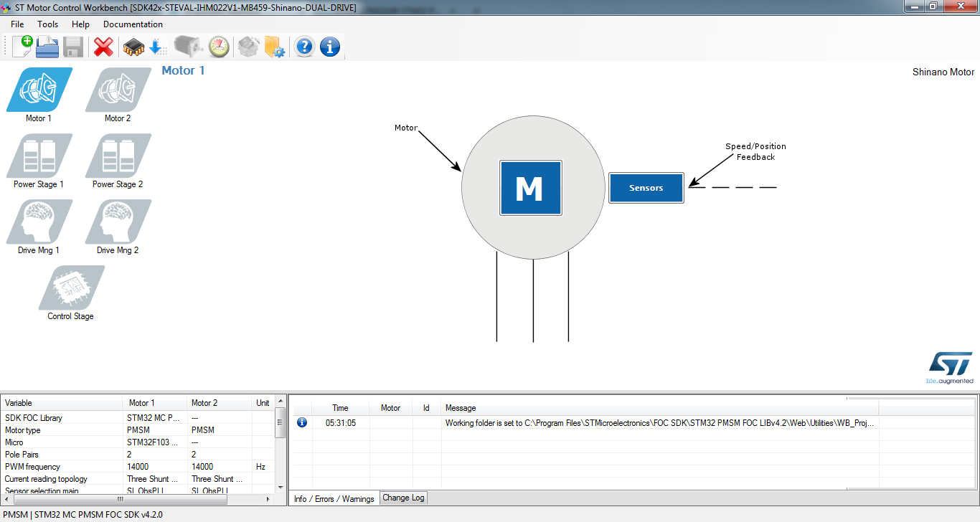Select the 'Motor type' variable row
The width and height of the screenshot is (980, 522).
[138, 430]
